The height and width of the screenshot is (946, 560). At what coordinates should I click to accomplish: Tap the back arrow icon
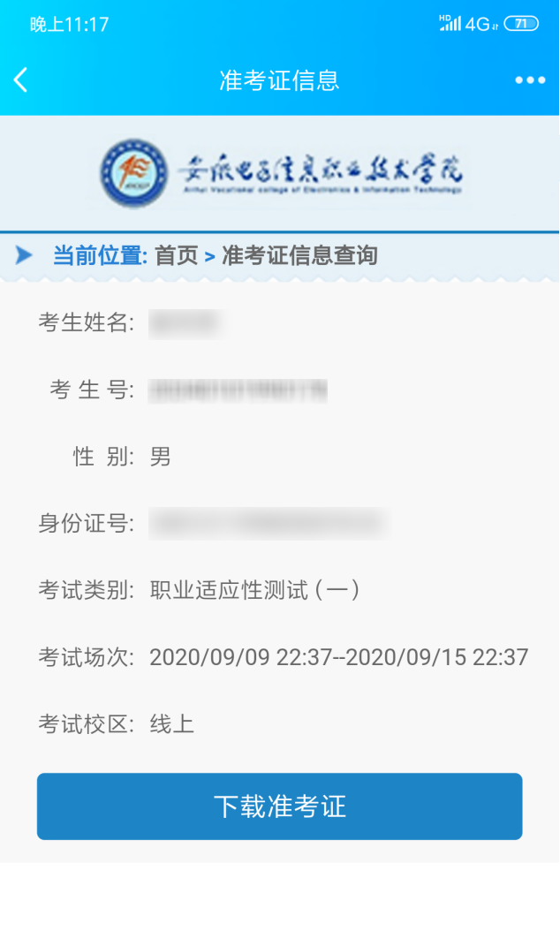(x=21, y=79)
